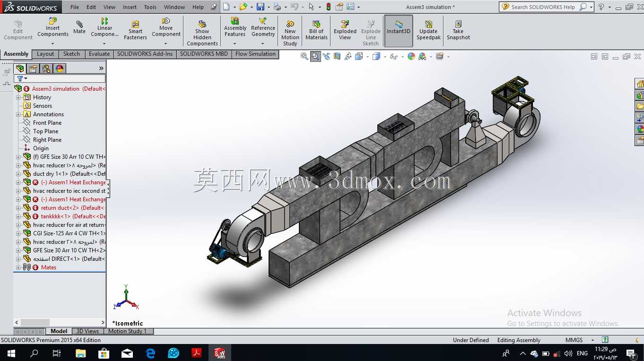Open Assembly Features dropdown arrow
Viewport: 644px width, 361px height.
235,43
